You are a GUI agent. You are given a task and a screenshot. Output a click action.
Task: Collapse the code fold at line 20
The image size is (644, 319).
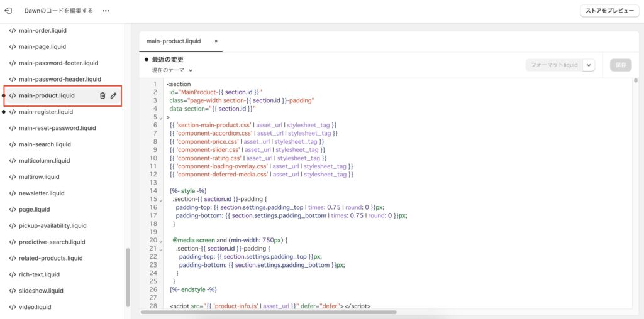click(161, 241)
